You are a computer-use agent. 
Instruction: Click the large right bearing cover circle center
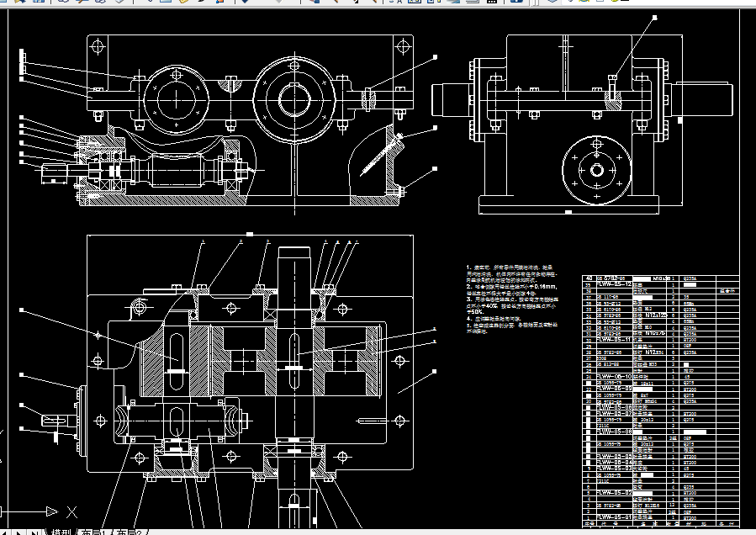pos(294,100)
